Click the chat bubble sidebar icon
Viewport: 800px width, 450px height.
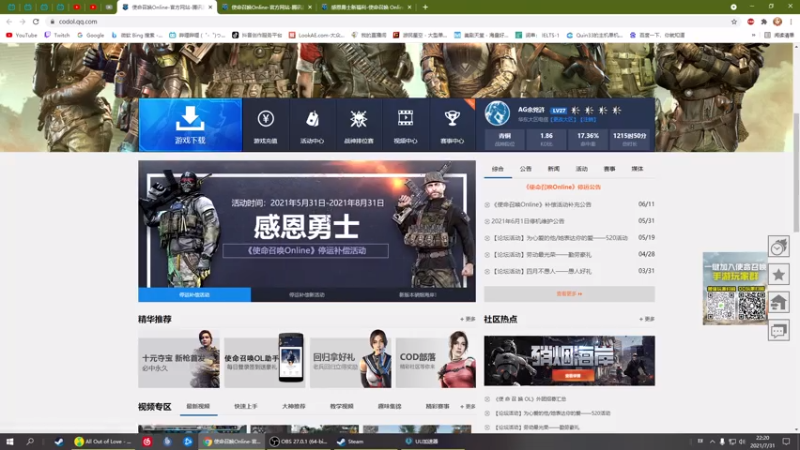pyautogui.click(x=779, y=331)
